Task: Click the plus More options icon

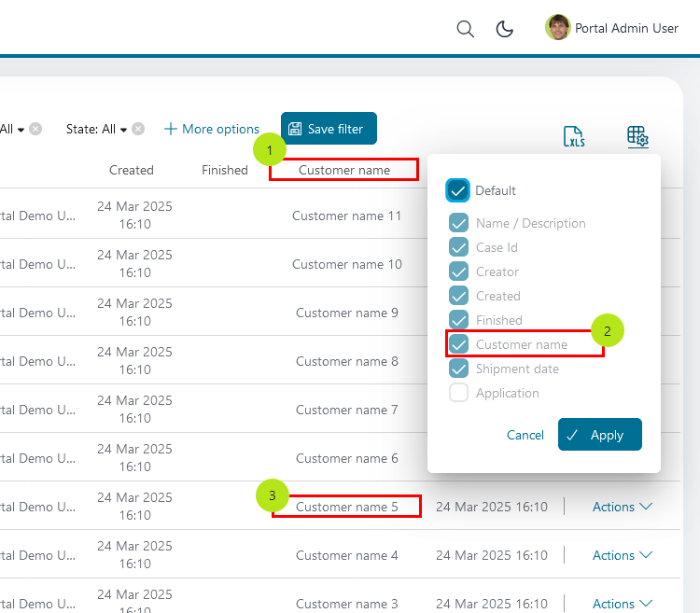Action: [171, 129]
